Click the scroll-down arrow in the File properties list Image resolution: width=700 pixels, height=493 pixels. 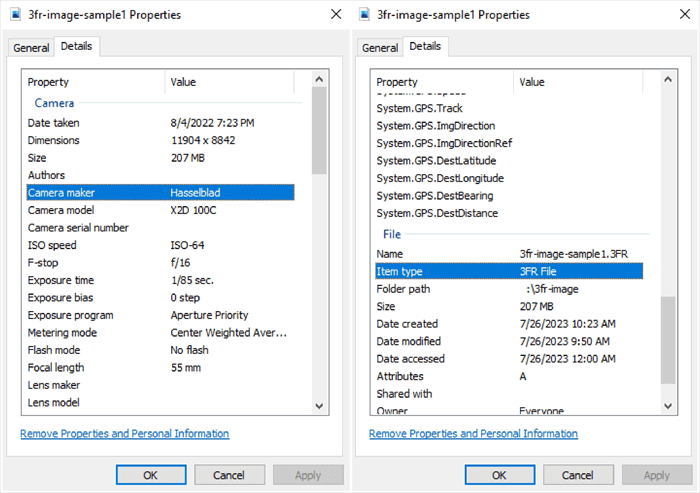(x=668, y=405)
